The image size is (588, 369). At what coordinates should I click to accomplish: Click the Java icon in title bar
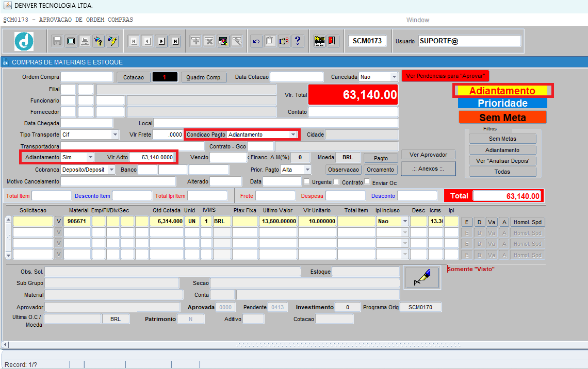click(x=7, y=6)
